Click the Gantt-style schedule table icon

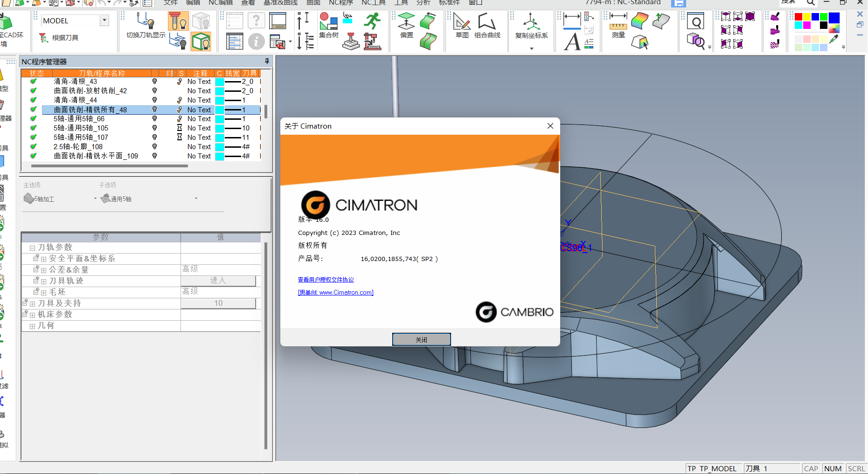235,41
